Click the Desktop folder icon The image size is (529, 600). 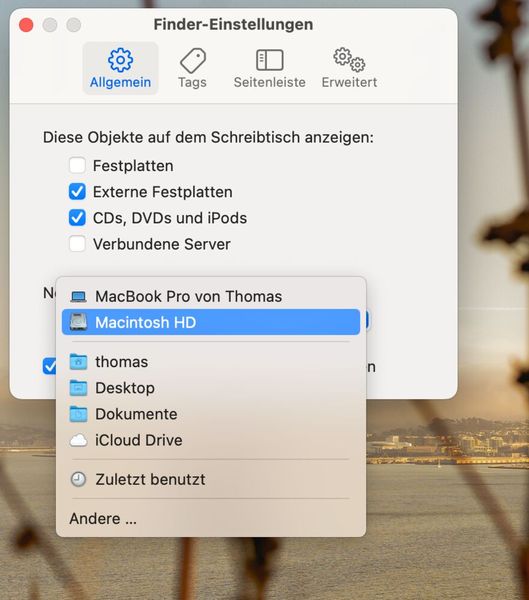(78, 388)
